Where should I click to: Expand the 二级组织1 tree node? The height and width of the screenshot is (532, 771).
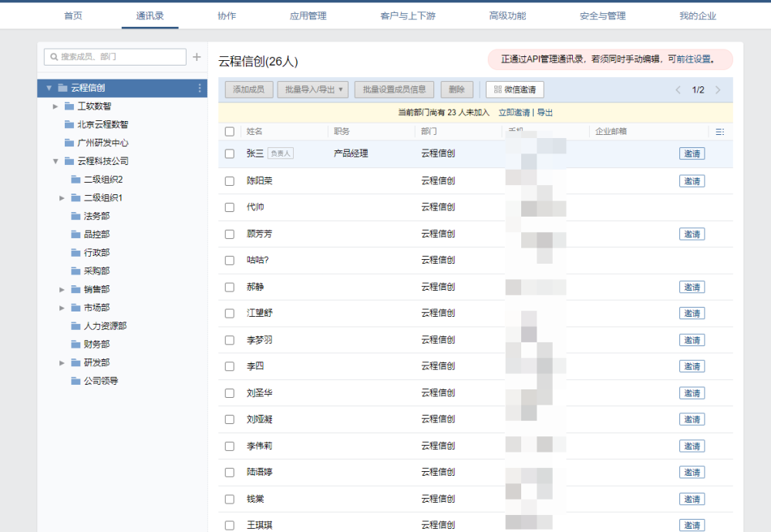(x=62, y=198)
